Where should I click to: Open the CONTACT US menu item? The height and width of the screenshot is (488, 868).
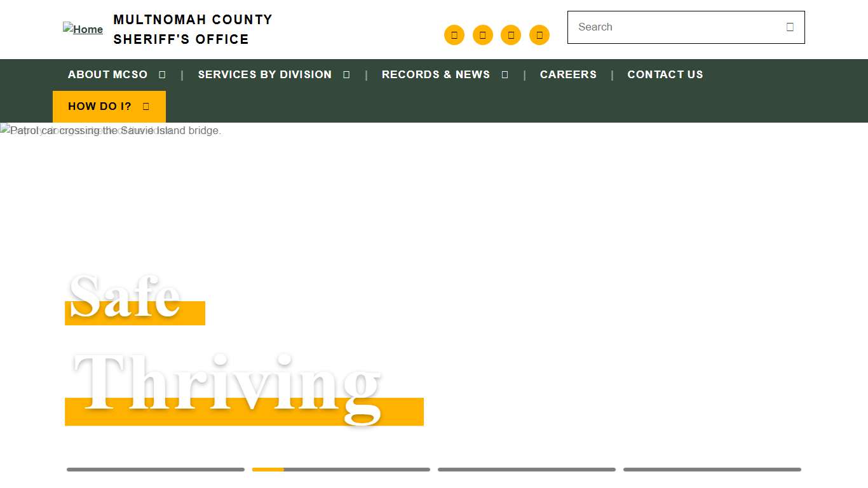(665, 74)
